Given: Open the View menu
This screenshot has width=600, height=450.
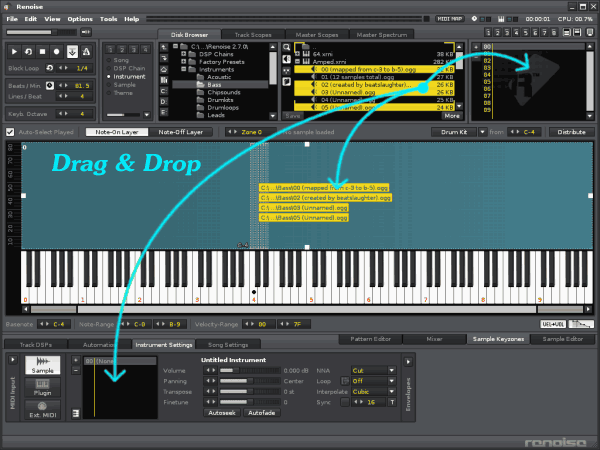Looking at the screenshot, I should point(52,19).
